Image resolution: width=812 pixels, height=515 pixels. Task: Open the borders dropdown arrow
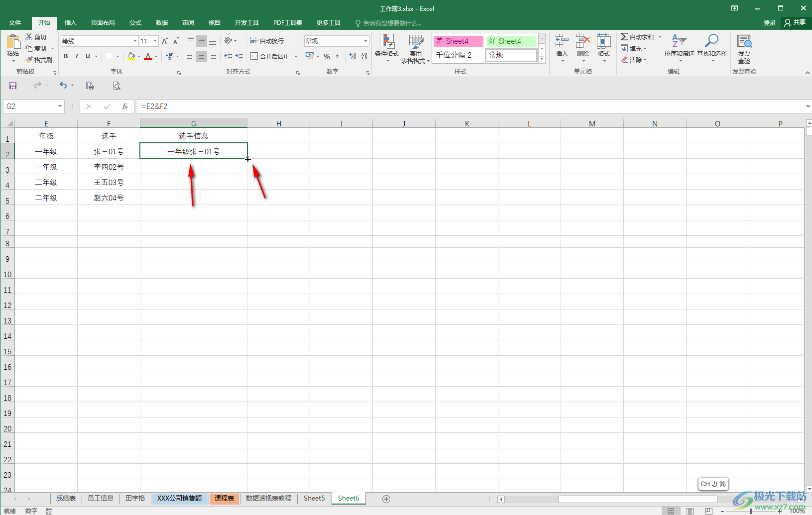(117, 57)
